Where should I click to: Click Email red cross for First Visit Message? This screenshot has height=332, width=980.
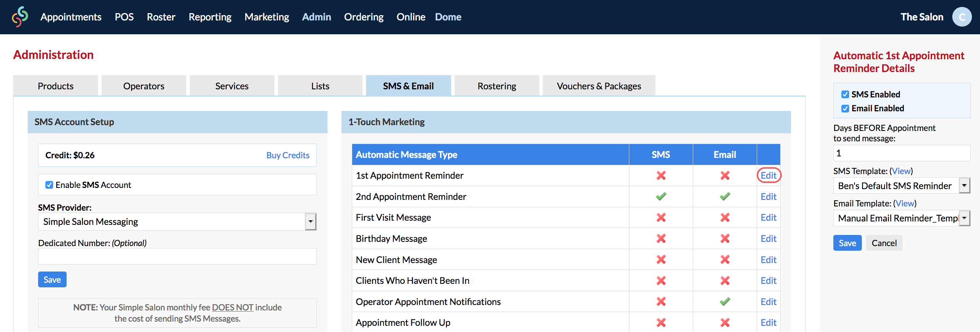pos(725,218)
